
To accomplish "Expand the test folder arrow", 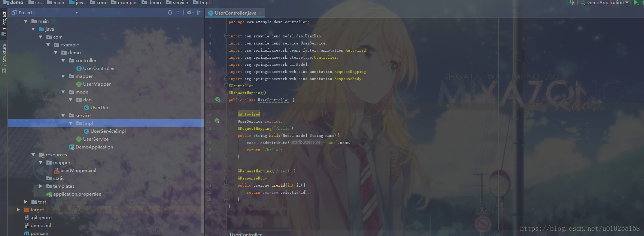I will tap(26, 202).
